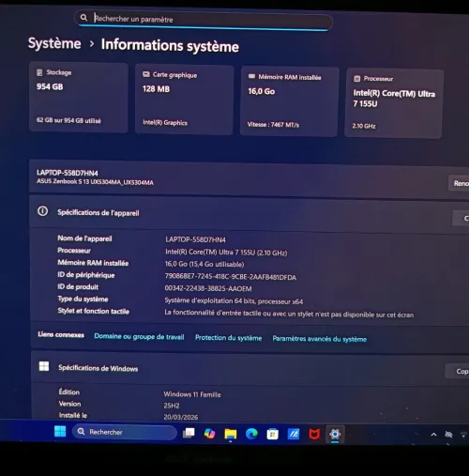The width and height of the screenshot is (469, 476).
Task: Focus the 'Rechercher un paramètre' search field
Action: [x=204, y=22]
